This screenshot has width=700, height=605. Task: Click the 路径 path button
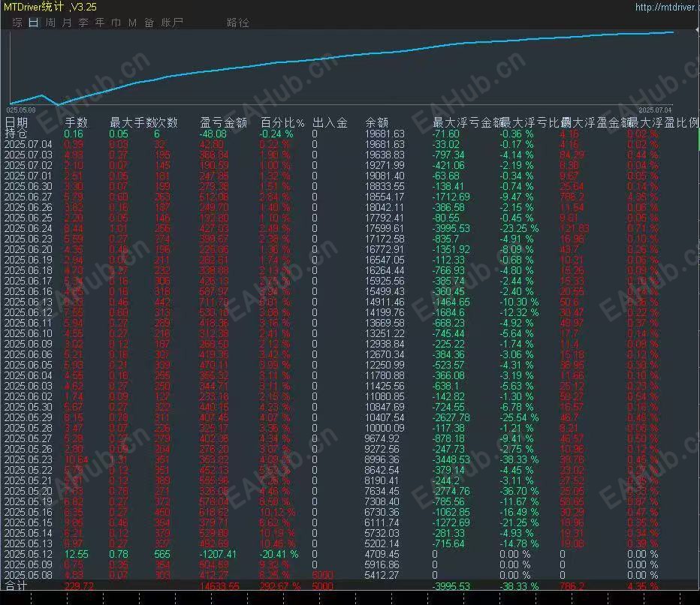click(x=238, y=23)
